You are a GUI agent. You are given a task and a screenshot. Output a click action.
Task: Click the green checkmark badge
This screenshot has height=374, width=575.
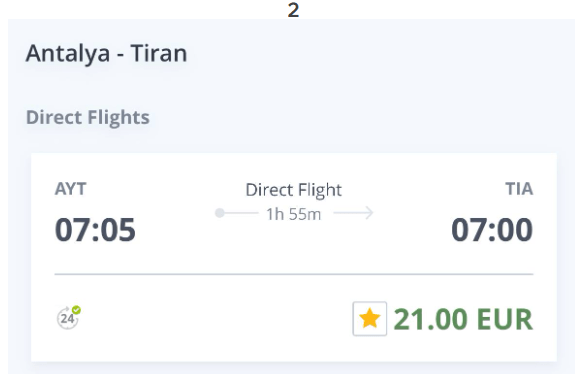pyautogui.click(x=76, y=310)
